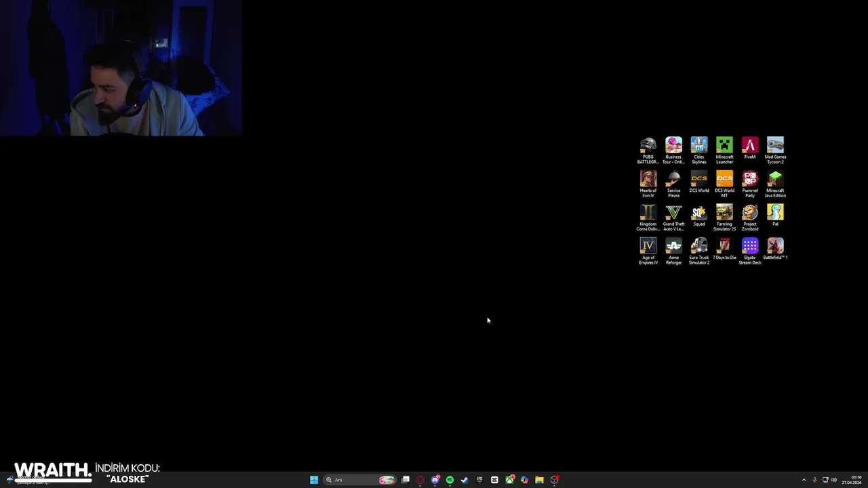
Task: Click the Project Zomboid shortcut
Action: click(750, 218)
